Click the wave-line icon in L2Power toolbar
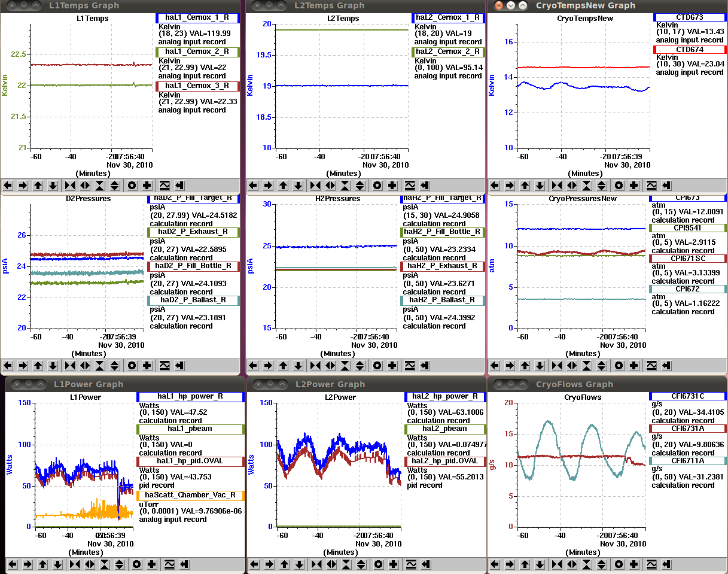This screenshot has height=574, width=728. 411,564
